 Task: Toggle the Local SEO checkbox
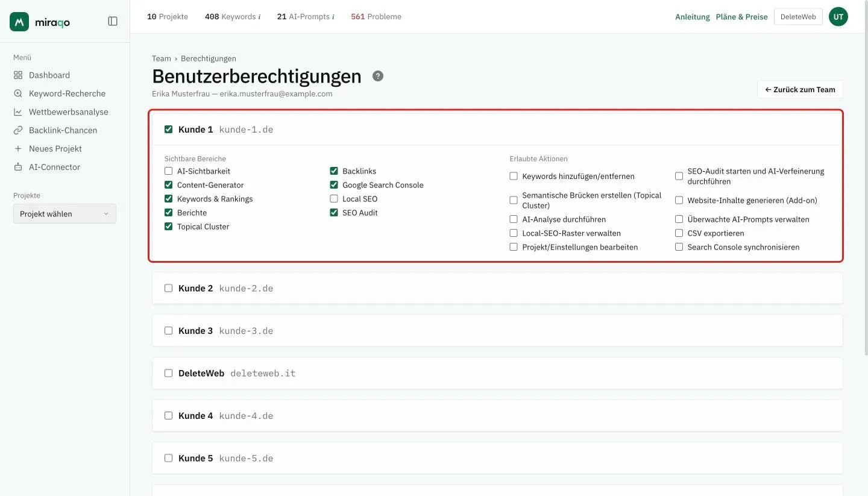click(334, 199)
